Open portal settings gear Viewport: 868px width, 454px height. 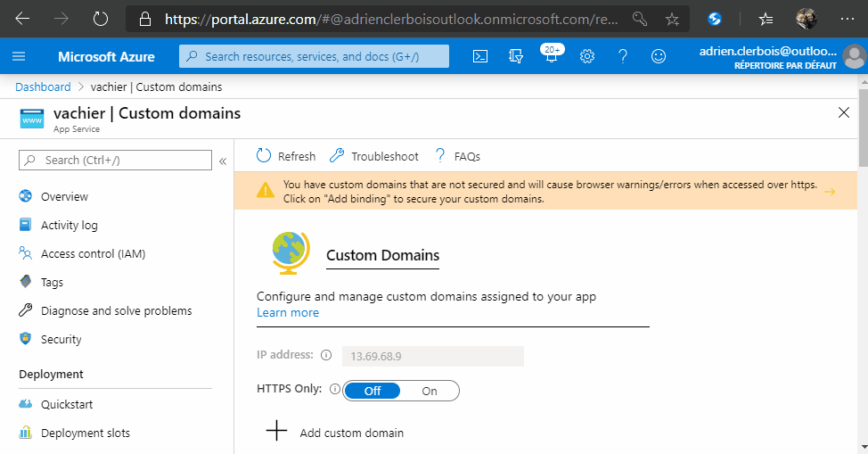coord(587,56)
